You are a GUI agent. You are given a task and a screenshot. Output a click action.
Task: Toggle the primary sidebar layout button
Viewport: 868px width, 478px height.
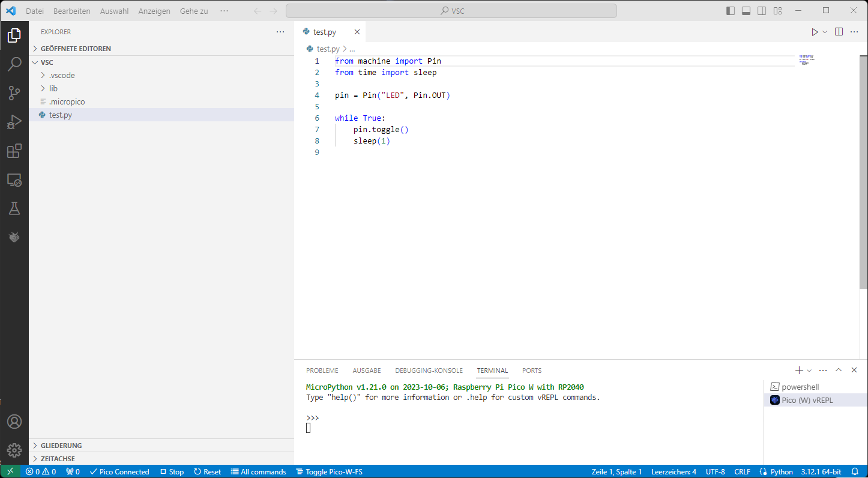(731, 11)
